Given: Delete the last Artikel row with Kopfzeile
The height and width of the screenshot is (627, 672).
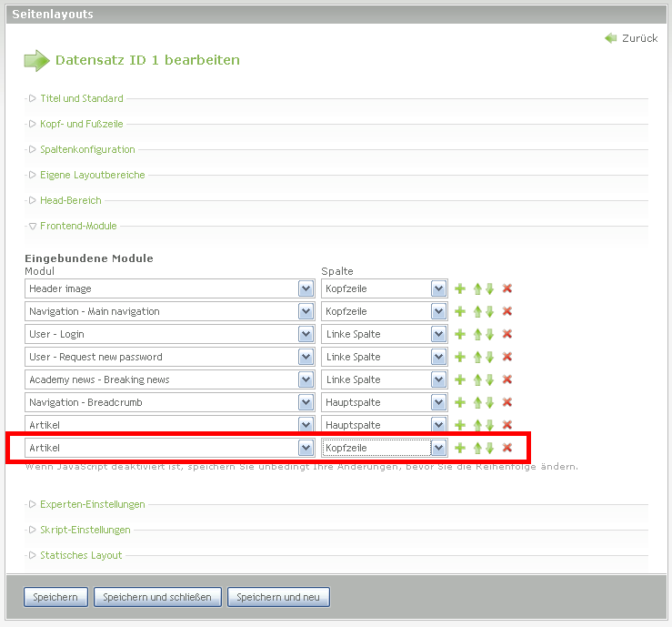Looking at the screenshot, I should click(x=507, y=448).
